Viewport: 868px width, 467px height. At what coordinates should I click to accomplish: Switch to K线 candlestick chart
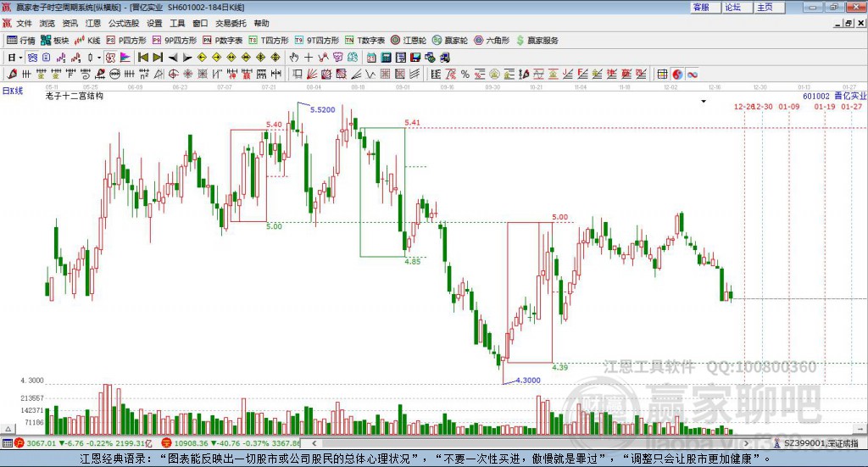(x=87, y=41)
